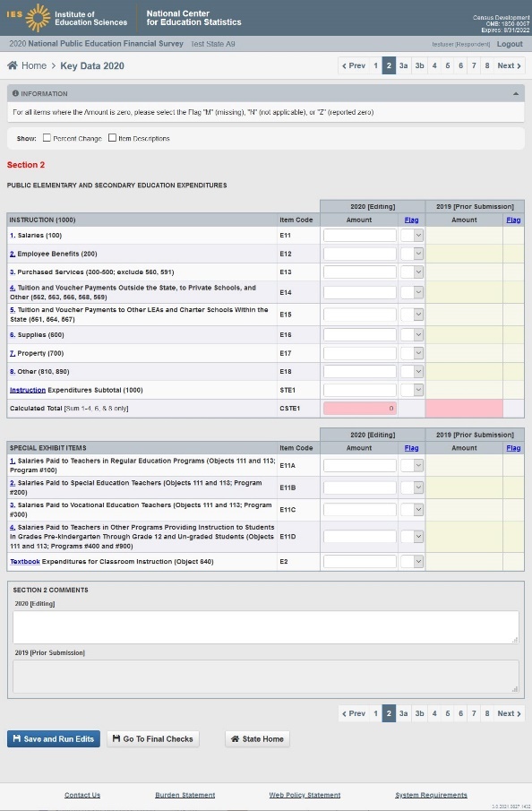
Task: Click the STE1 subtotal amount field
Action: tap(360, 390)
